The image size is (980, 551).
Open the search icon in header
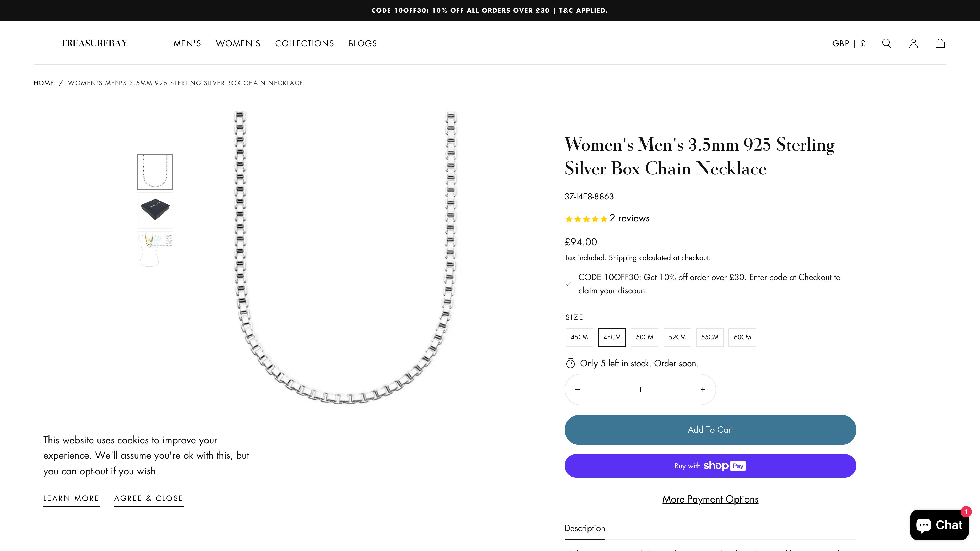(886, 43)
